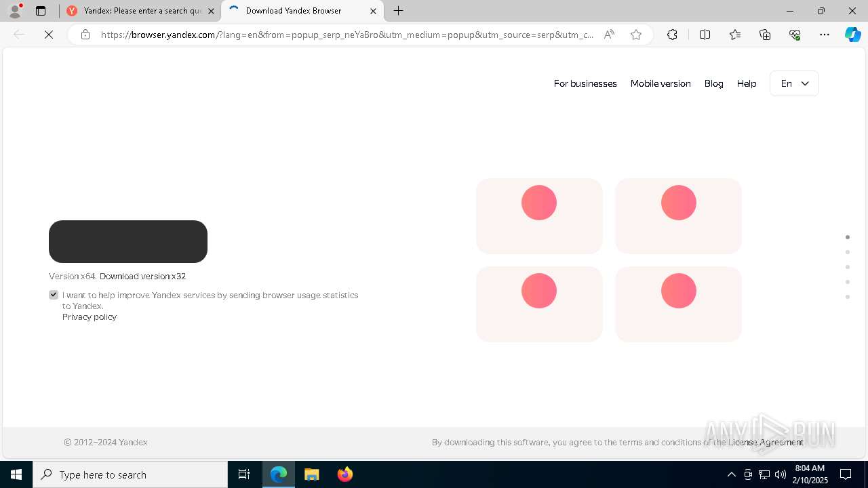Close the Yandex search tab
This screenshot has height=488, width=868.
tap(211, 11)
